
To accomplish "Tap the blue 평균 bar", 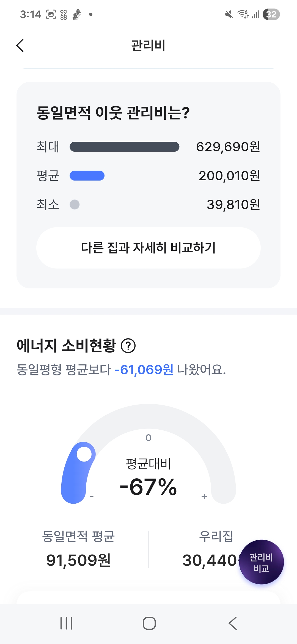I will point(87,176).
